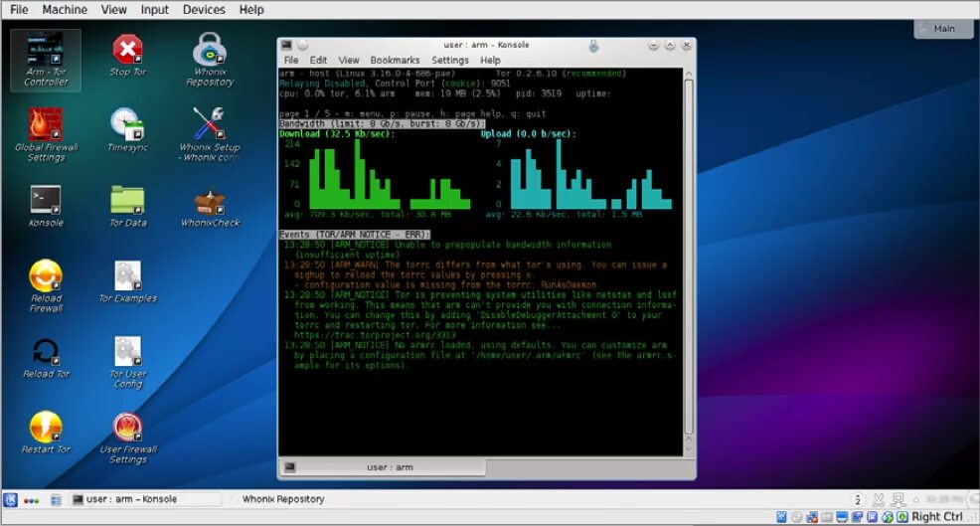
Task: Click the VirtualBox optical disk status icon
Action: click(x=797, y=517)
